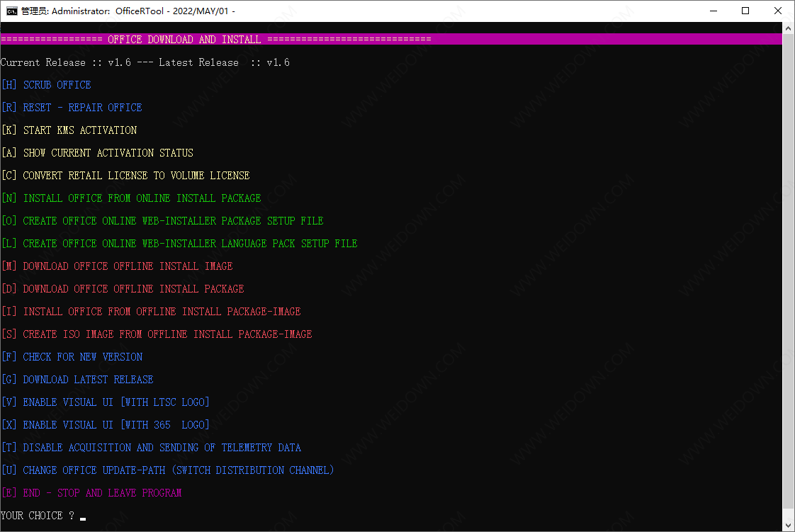
Task: Click '[S] CREATE ISO IMAGE FROM OFFLINE' line
Action: tap(157, 334)
